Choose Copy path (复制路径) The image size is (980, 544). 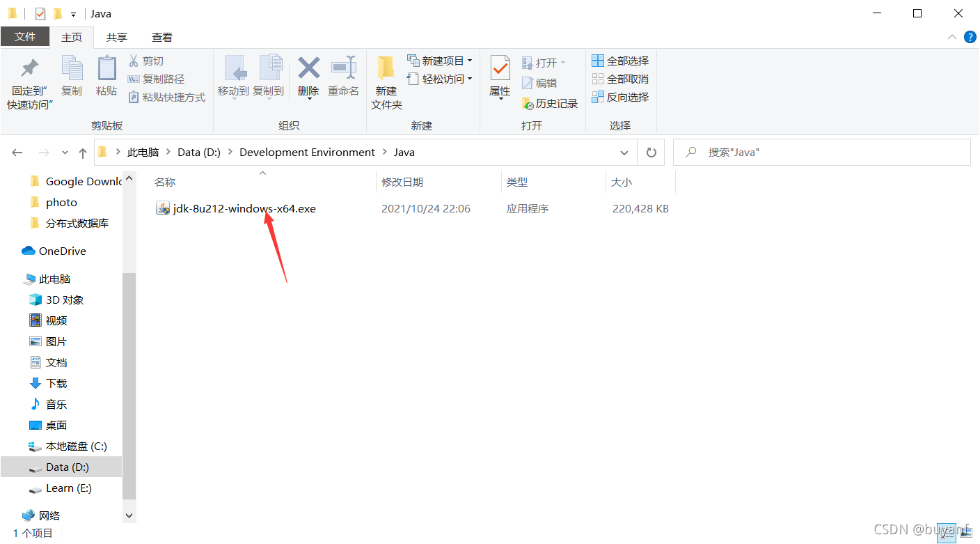click(x=157, y=79)
